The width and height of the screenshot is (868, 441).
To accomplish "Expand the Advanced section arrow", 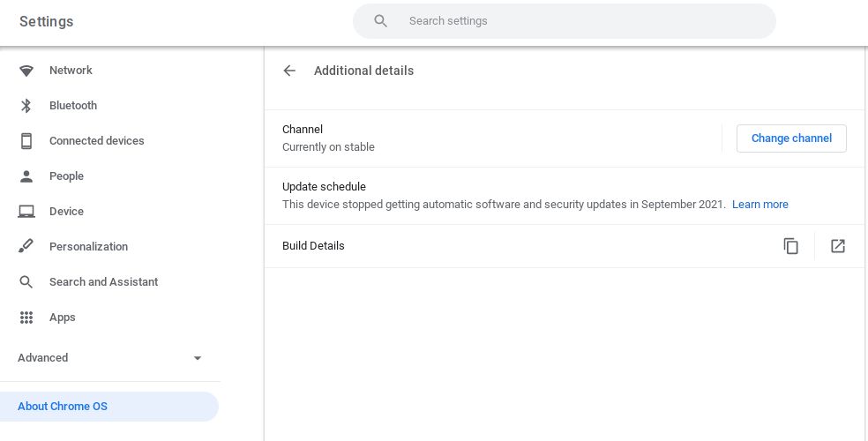I will pyautogui.click(x=197, y=358).
